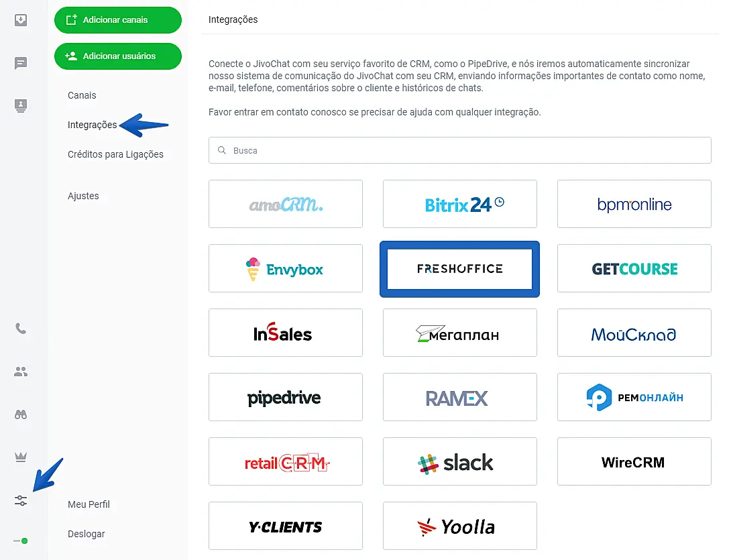
Task: Open Créditos para Ligações
Action: click(115, 154)
